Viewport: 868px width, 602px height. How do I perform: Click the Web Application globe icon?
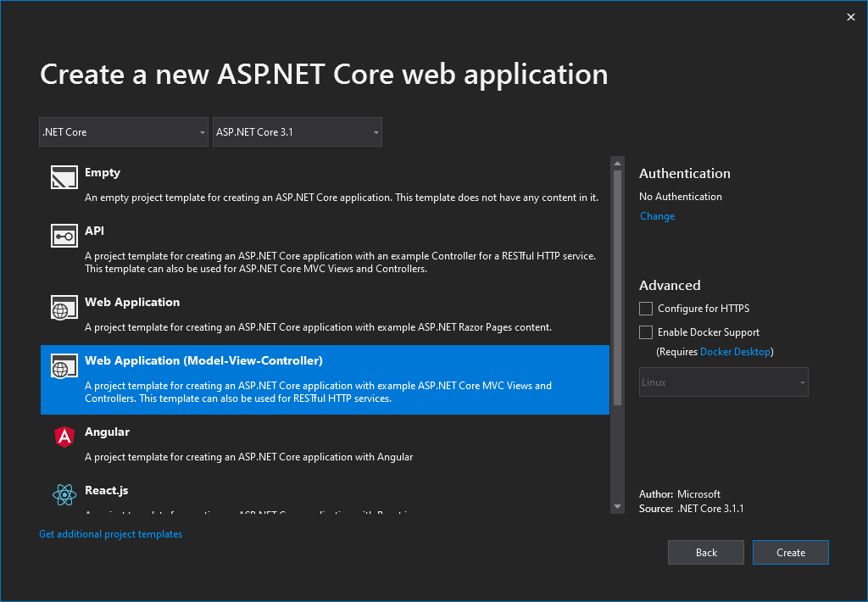click(64, 307)
